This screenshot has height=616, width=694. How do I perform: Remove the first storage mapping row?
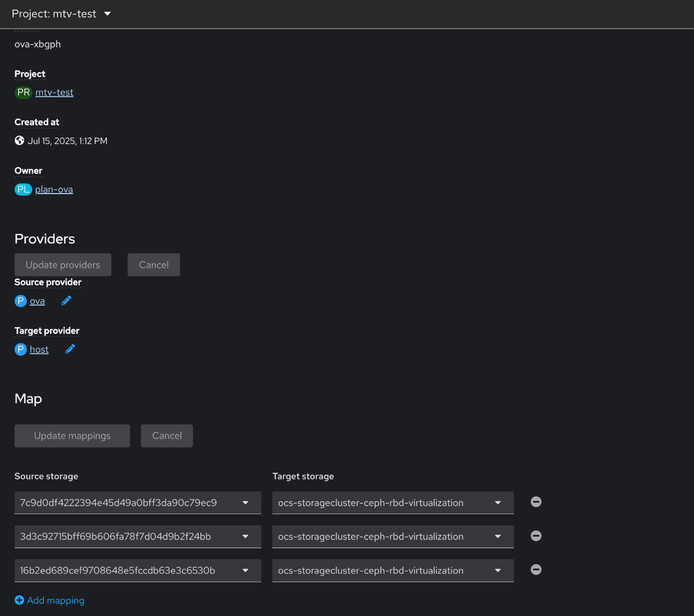(536, 502)
